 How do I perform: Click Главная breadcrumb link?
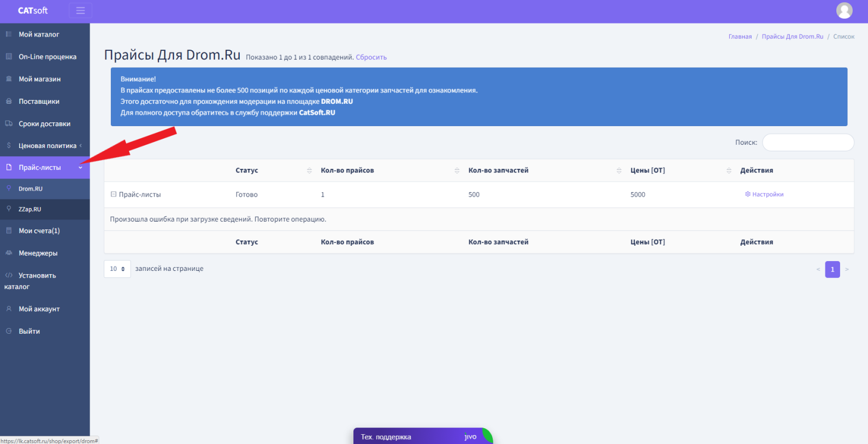pyautogui.click(x=740, y=37)
